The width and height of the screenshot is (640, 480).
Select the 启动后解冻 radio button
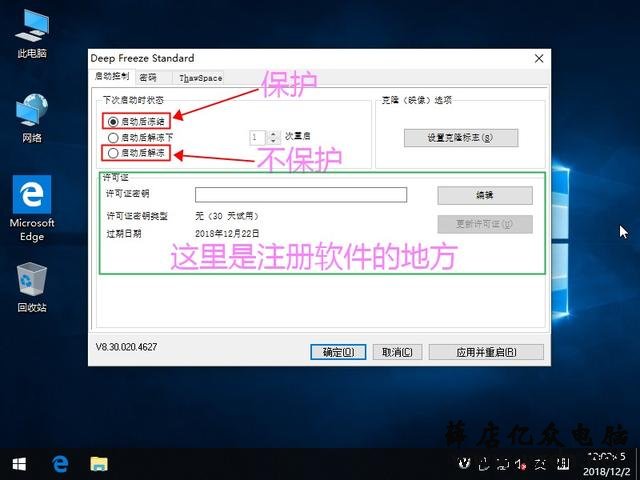(113, 153)
